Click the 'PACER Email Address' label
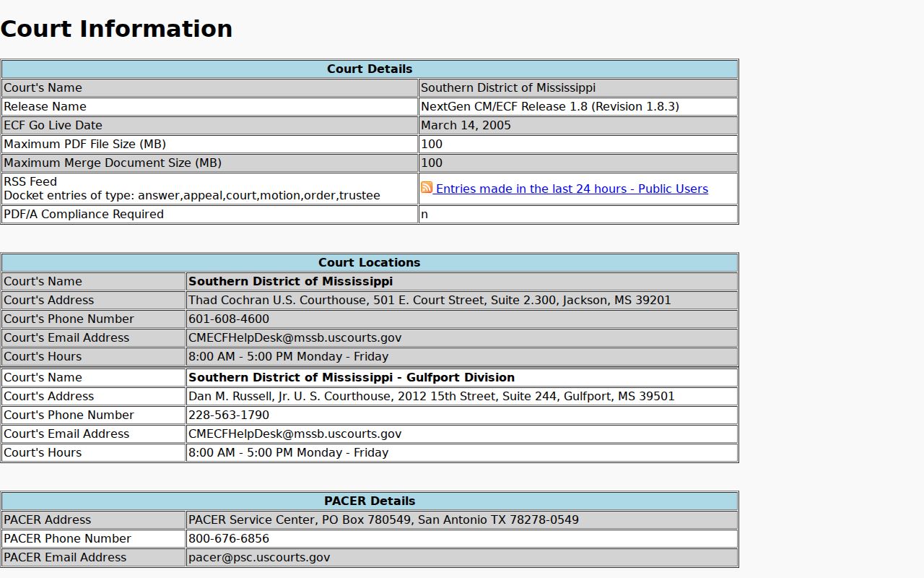Image resolution: width=924 pixels, height=578 pixels. [65, 557]
